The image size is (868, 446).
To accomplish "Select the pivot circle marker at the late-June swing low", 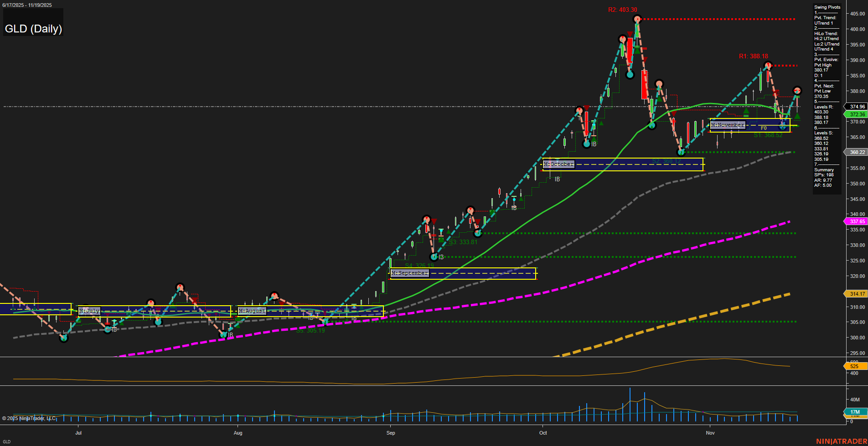I will tap(64, 338).
